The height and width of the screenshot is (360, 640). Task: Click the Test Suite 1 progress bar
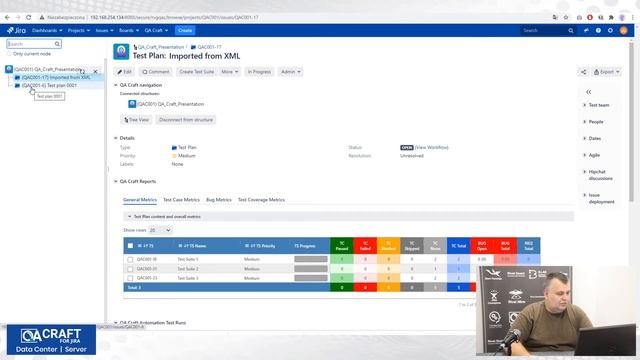(311, 260)
